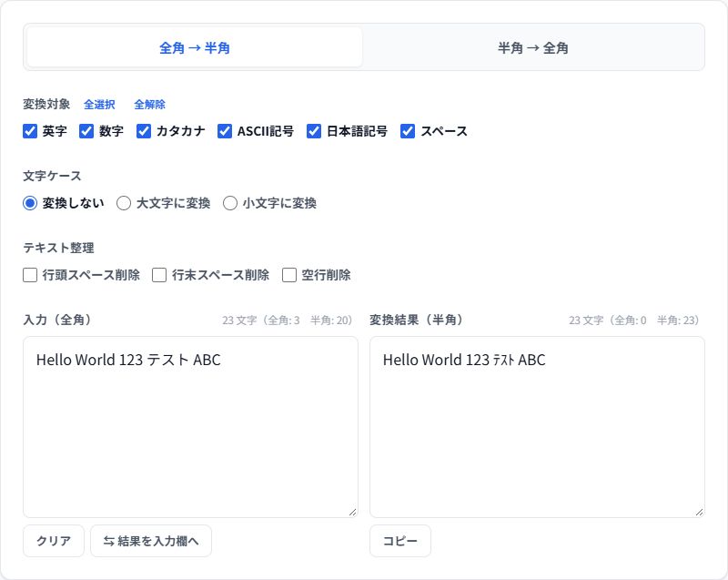Screen dimensions: 728x580
Task: Click the 変換対象 section label
Action: pos(46,104)
